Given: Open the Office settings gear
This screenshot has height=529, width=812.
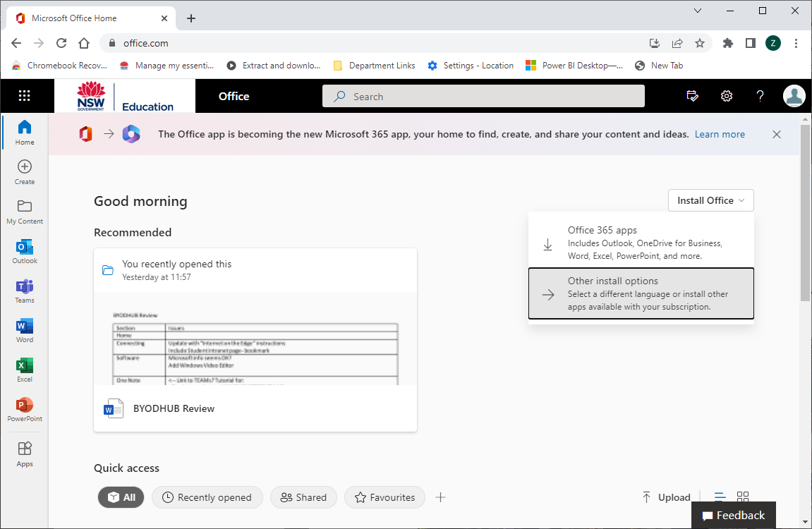Looking at the screenshot, I should pos(727,96).
